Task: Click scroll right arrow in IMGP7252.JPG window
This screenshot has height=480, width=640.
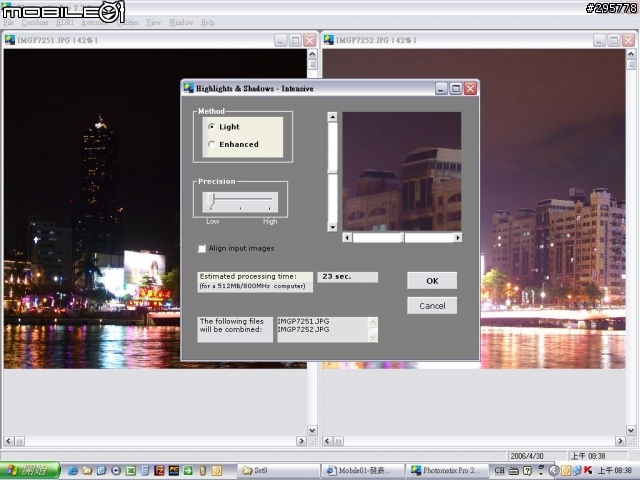Action: [620, 441]
